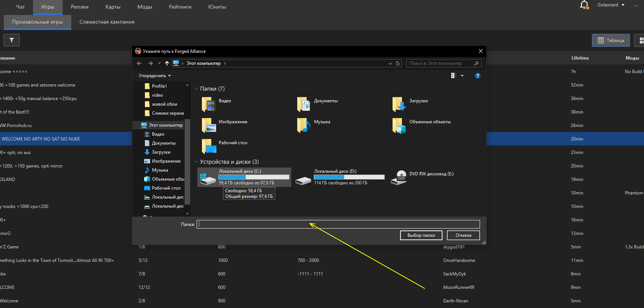Open the Карты tab
The height and width of the screenshot is (308, 644).
[x=113, y=7]
